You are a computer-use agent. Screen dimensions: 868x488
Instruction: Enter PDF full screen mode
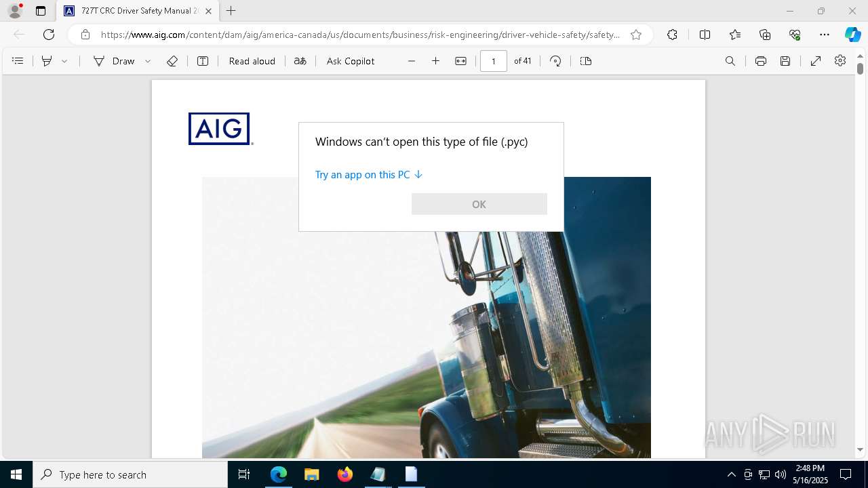816,61
